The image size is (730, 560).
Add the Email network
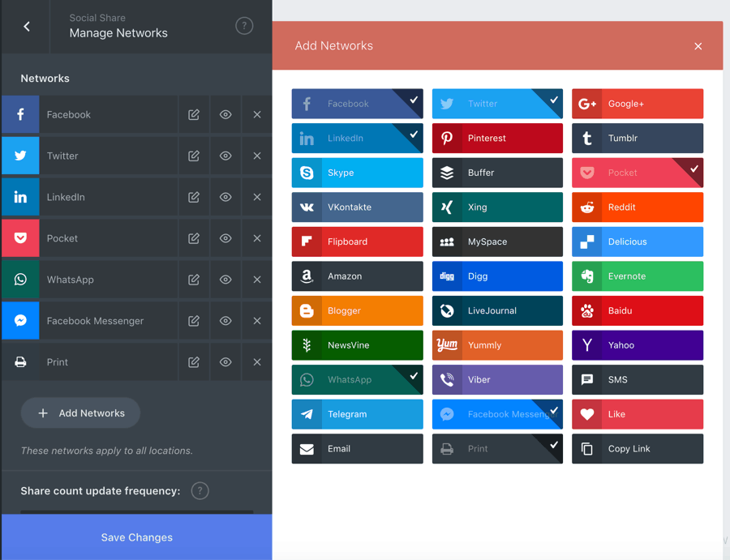[357, 449]
